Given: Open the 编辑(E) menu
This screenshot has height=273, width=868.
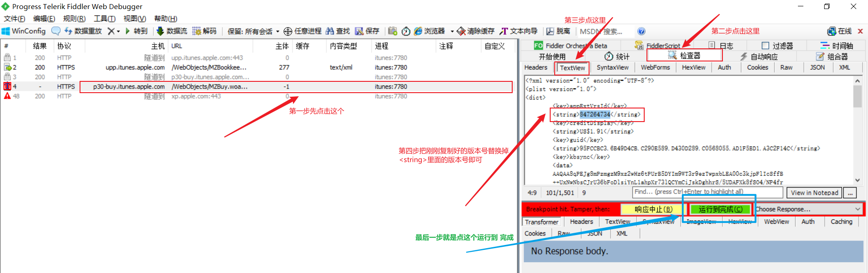Looking at the screenshot, I should 44,19.
